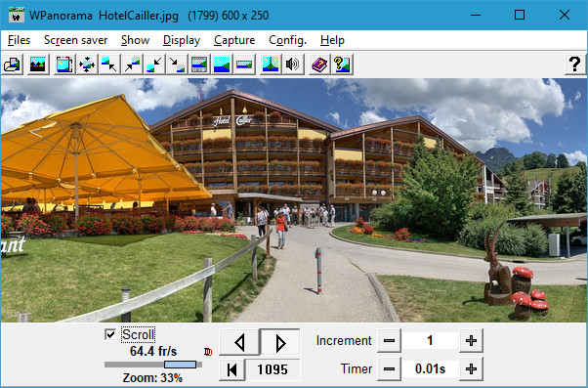588x388 pixels.
Task: Open the Capture menu
Action: 234,40
